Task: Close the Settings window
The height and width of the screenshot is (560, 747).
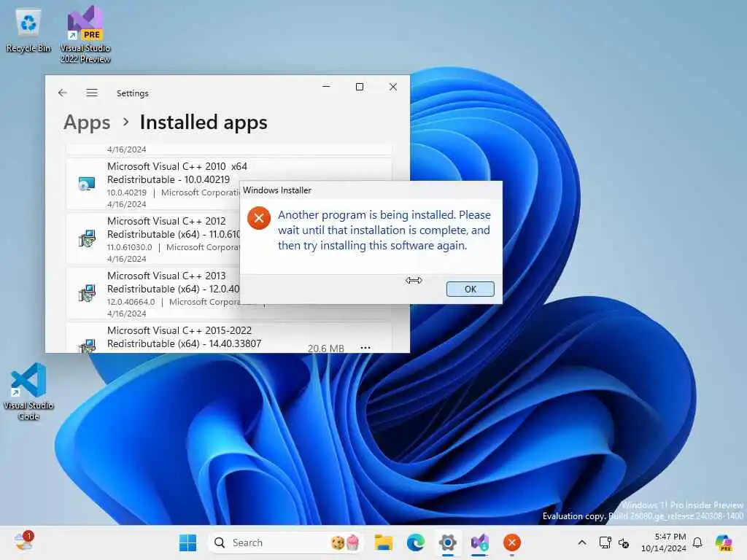Action: coord(393,87)
